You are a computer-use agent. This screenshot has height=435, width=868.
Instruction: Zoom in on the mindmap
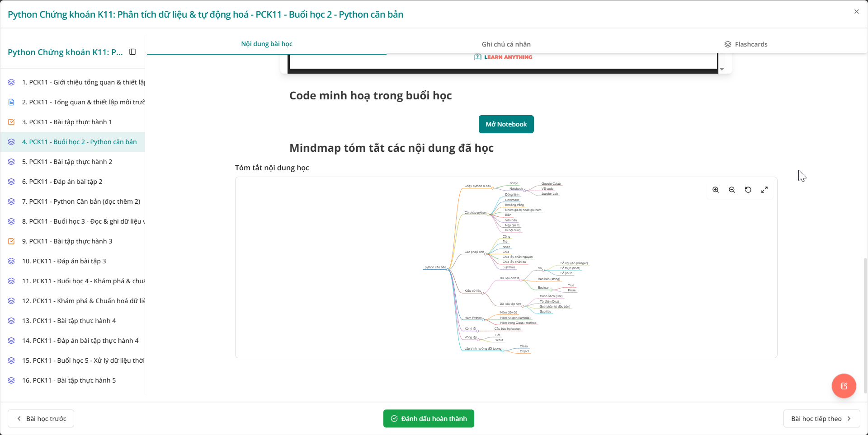[x=716, y=190]
